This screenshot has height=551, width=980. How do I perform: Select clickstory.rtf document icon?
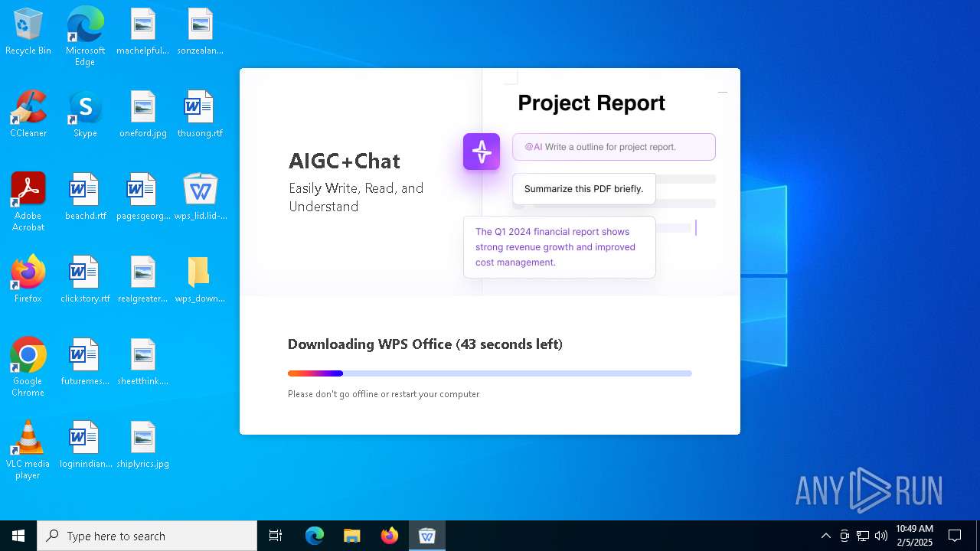coord(85,279)
